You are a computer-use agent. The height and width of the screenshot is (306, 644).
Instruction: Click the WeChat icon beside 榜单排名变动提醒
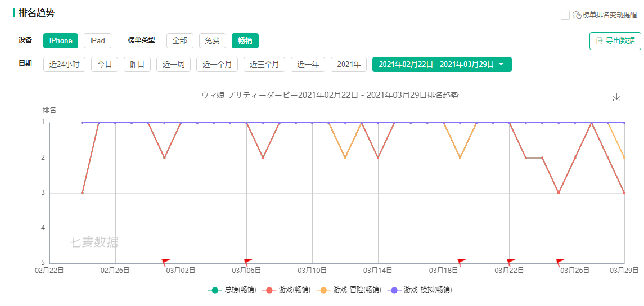[x=577, y=15]
